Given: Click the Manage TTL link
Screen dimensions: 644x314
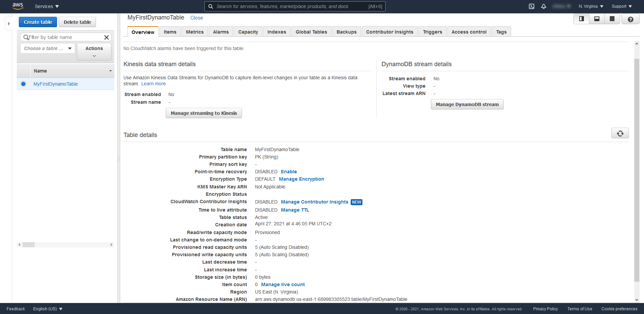Looking at the screenshot, I should point(295,210).
